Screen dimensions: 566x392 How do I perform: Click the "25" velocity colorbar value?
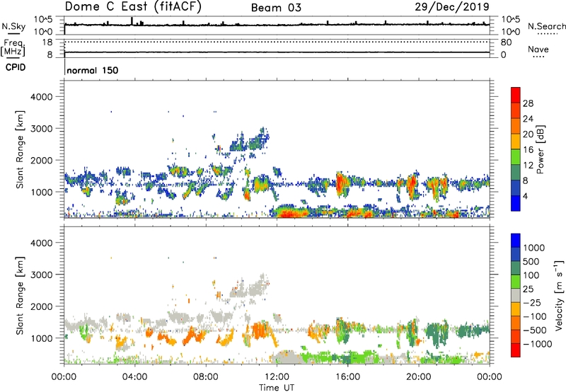[x=528, y=289]
